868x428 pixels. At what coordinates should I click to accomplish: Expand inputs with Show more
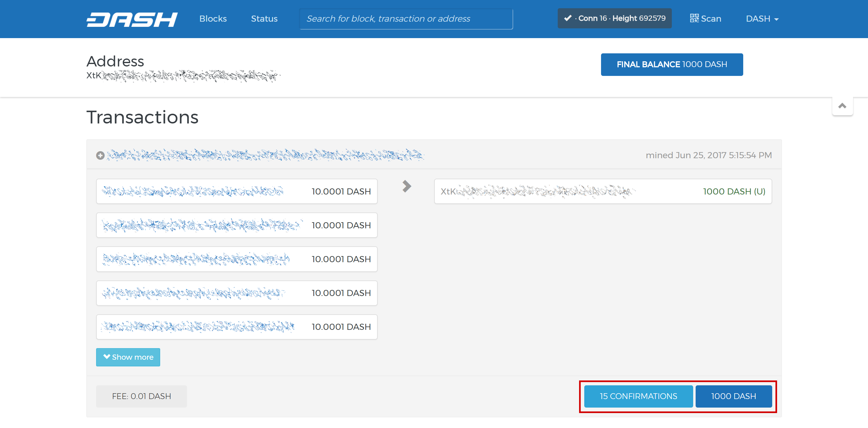click(x=128, y=357)
